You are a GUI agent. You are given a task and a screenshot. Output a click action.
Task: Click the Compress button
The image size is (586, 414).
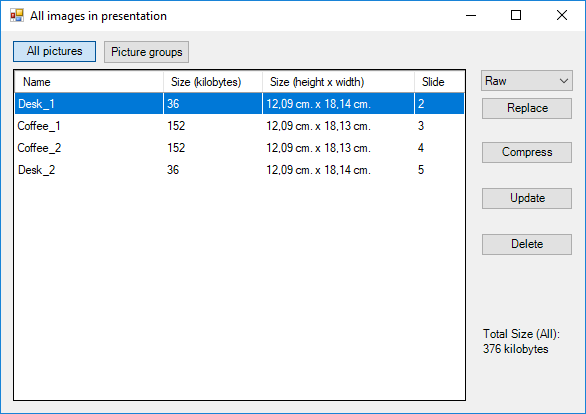pyautogui.click(x=527, y=152)
